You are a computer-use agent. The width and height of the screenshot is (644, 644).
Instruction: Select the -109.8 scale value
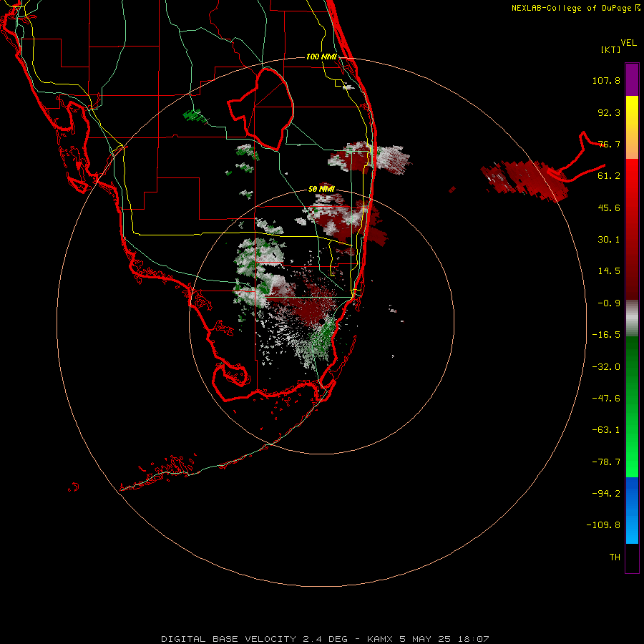(603, 525)
